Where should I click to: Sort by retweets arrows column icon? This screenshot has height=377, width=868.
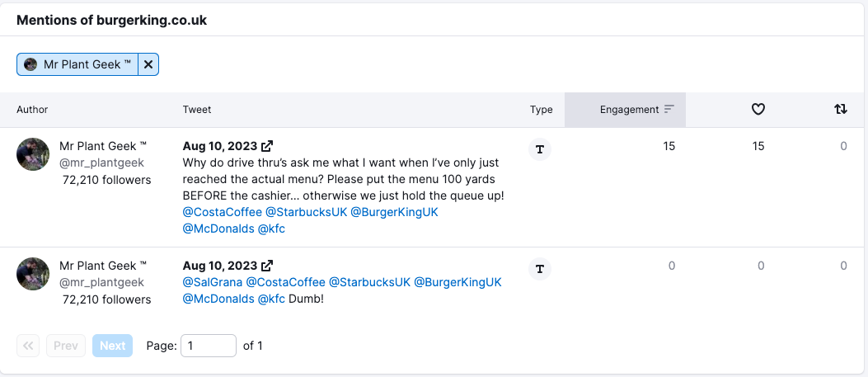coord(841,109)
